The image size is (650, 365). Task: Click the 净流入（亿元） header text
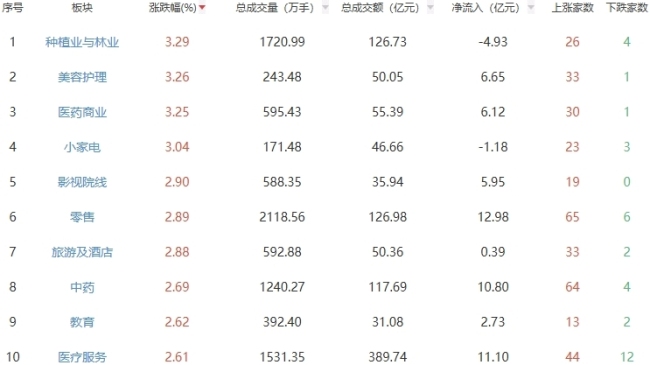(x=485, y=7)
